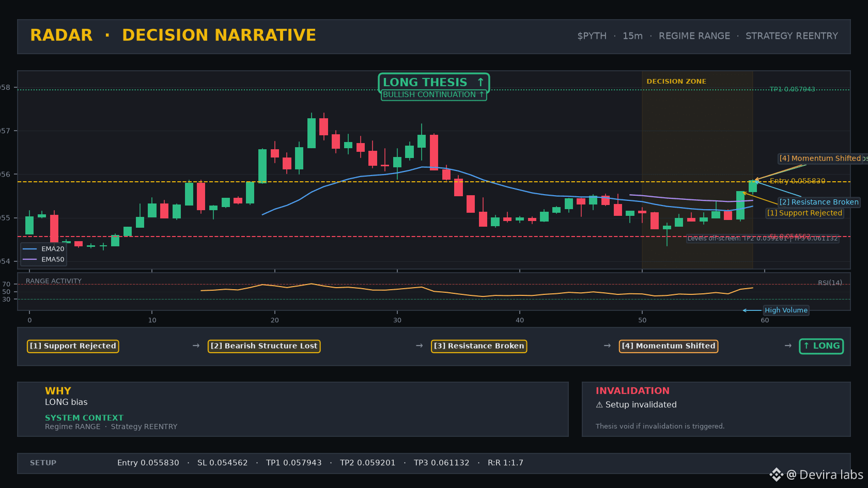
Task: Click the EMA20 blue legend line
Action: click(x=30, y=249)
